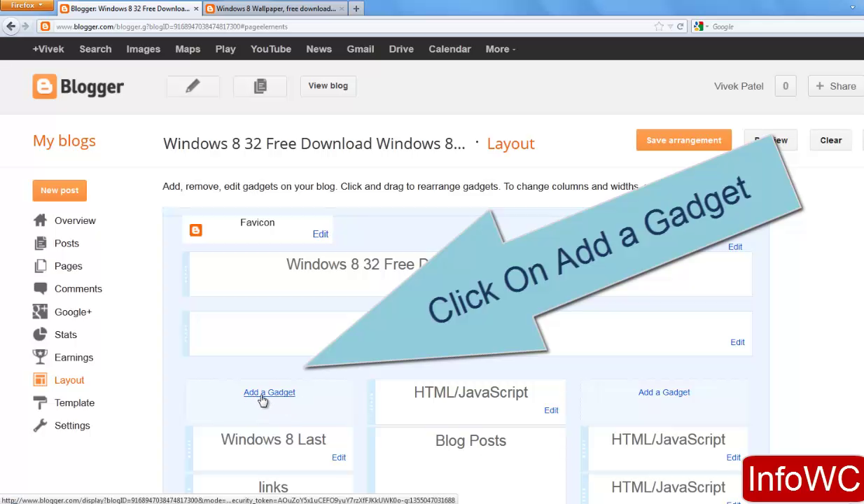Click the Blogger logo
Screen dimensions: 864x504
tap(78, 86)
